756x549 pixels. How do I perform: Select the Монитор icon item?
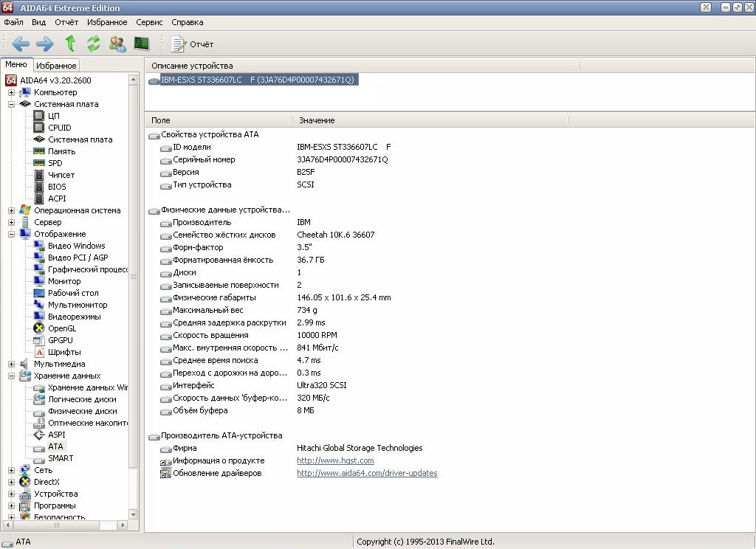39,281
